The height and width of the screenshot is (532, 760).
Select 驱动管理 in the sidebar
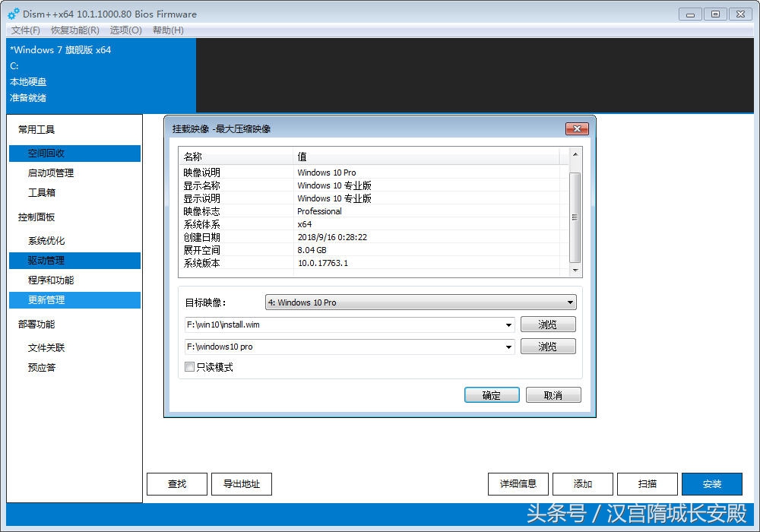(x=74, y=260)
